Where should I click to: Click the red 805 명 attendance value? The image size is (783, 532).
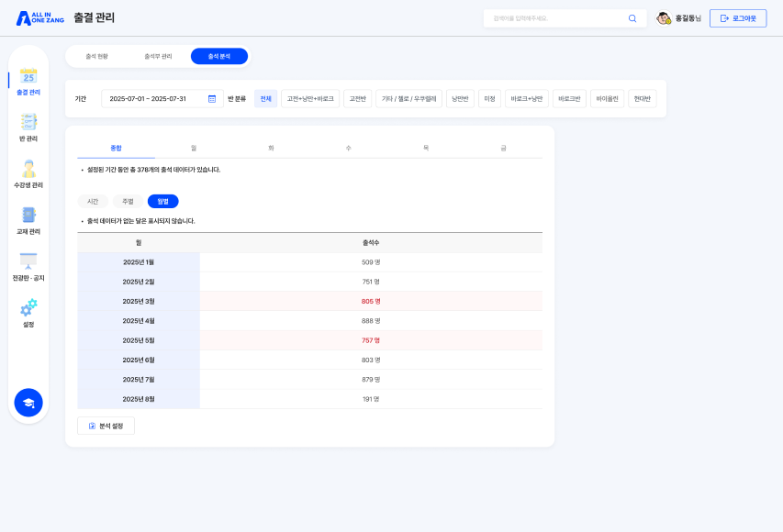click(371, 302)
